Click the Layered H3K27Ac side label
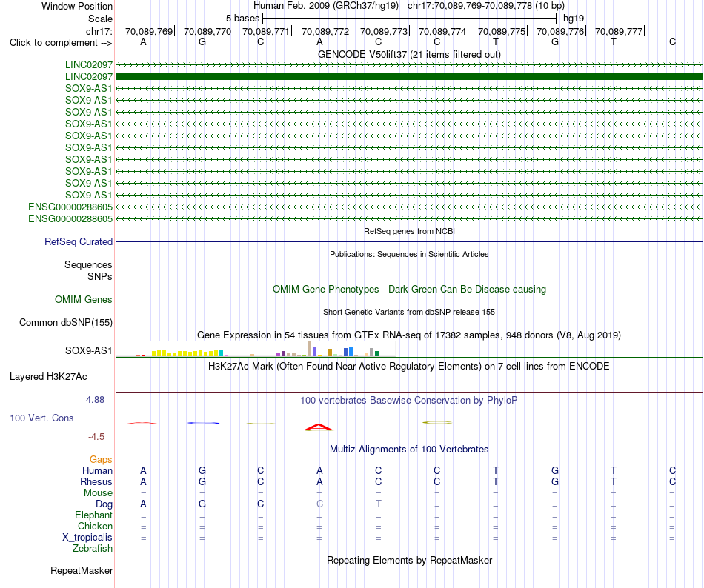This screenshot has height=588, width=704. click(48, 377)
